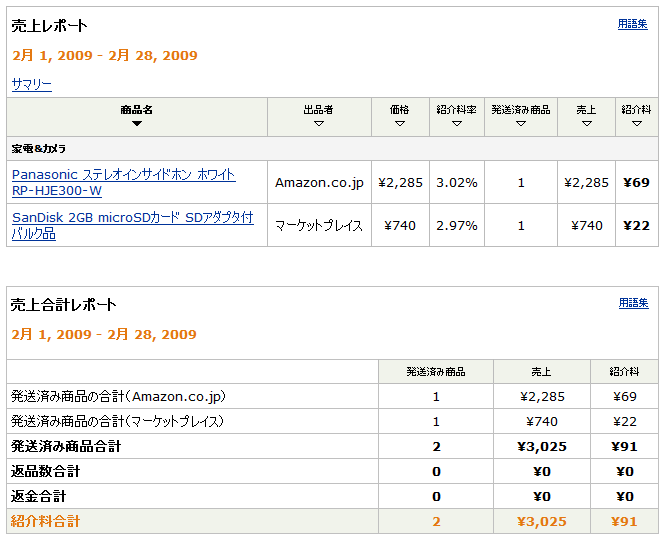
Task: Open the サマリー link
Action: (x=32, y=85)
